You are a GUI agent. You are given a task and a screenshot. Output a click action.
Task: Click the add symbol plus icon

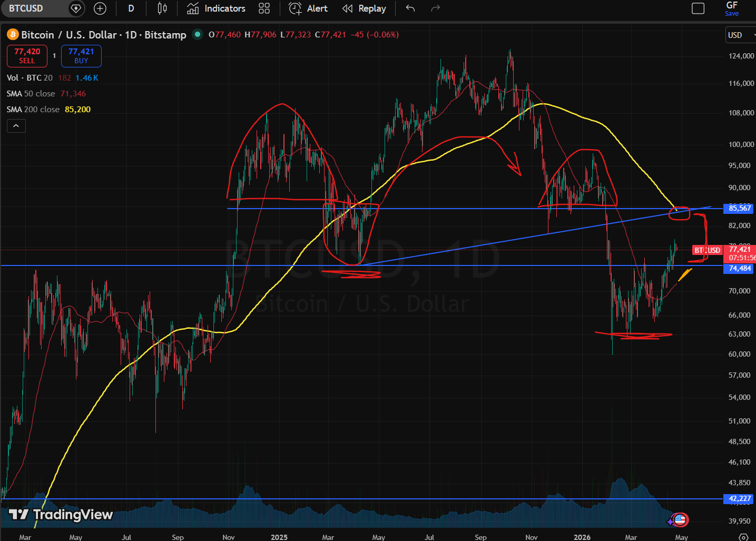[x=100, y=8]
